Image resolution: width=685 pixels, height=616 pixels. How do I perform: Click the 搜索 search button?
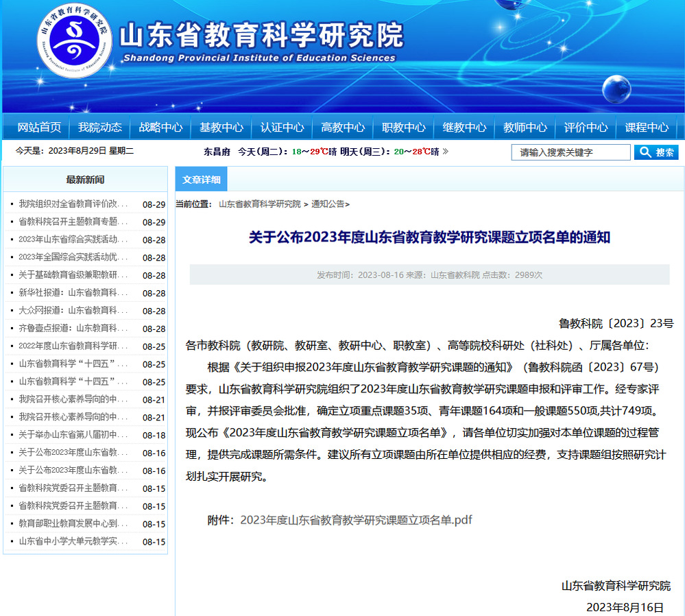click(656, 152)
